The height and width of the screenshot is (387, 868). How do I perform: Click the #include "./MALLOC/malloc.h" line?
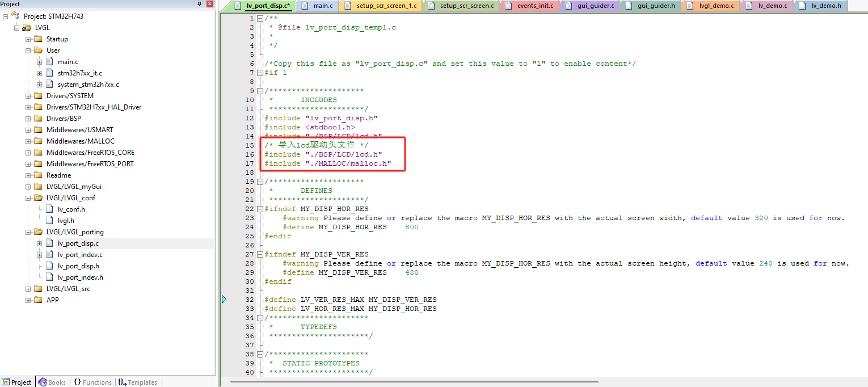coord(328,163)
